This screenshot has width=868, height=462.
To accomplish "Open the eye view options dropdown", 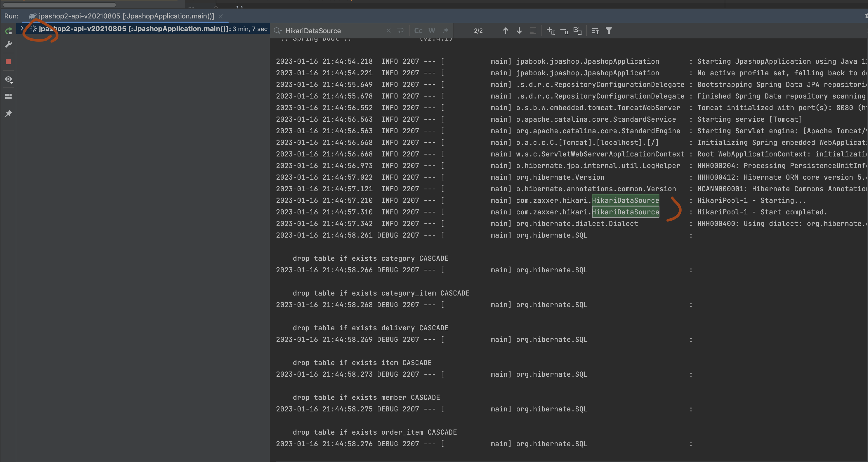I will tap(9, 79).
